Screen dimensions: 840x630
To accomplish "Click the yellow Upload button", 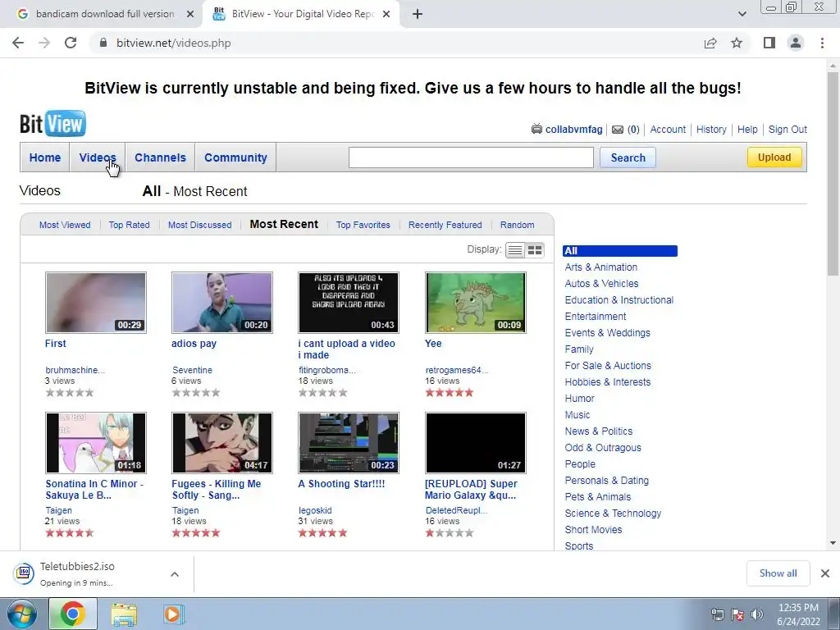I will coord(774,157).
